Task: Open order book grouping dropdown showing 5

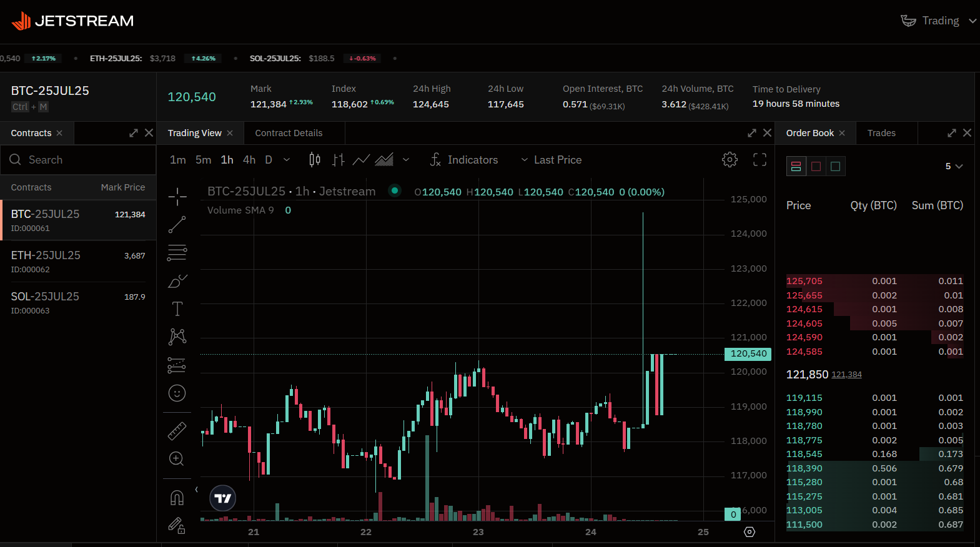Action: 954,166
